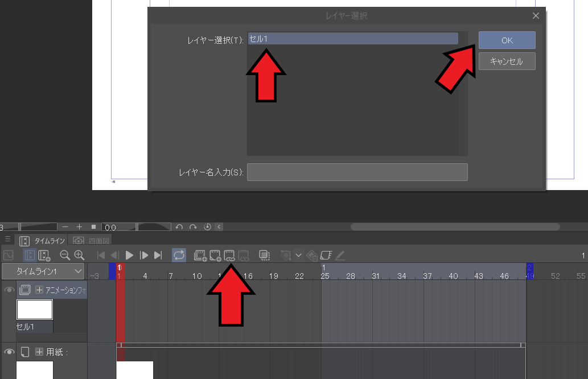Click the OK button in the dialog
The image size is (588, 379).
[507, 40]
